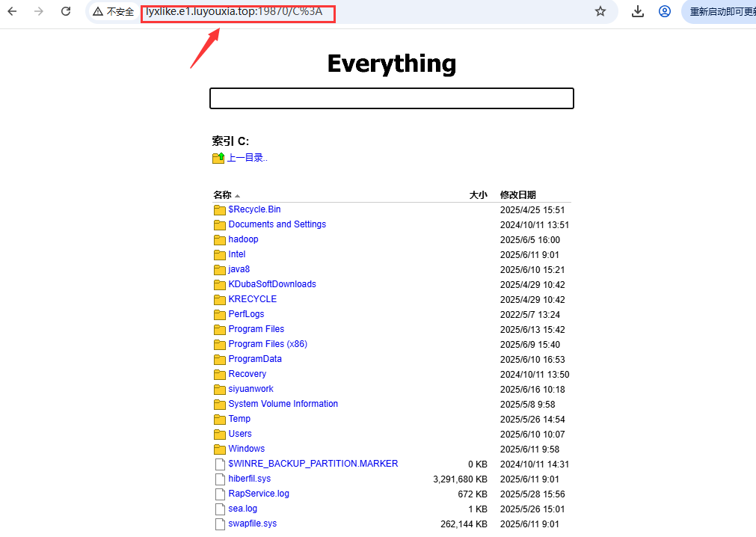Image resolution: width=756 pixels, height=537 pixels.
Task: Click folder icon beside hadoop
Action: pos(220,239)
